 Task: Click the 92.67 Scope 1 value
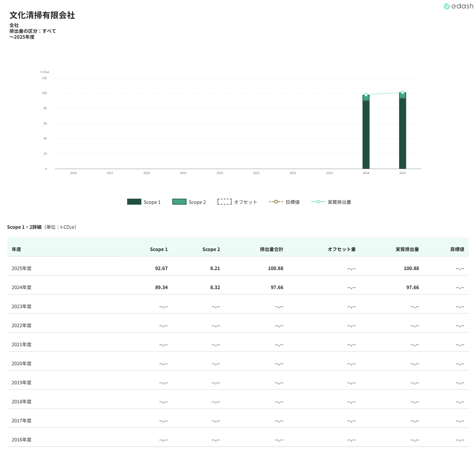161,268
